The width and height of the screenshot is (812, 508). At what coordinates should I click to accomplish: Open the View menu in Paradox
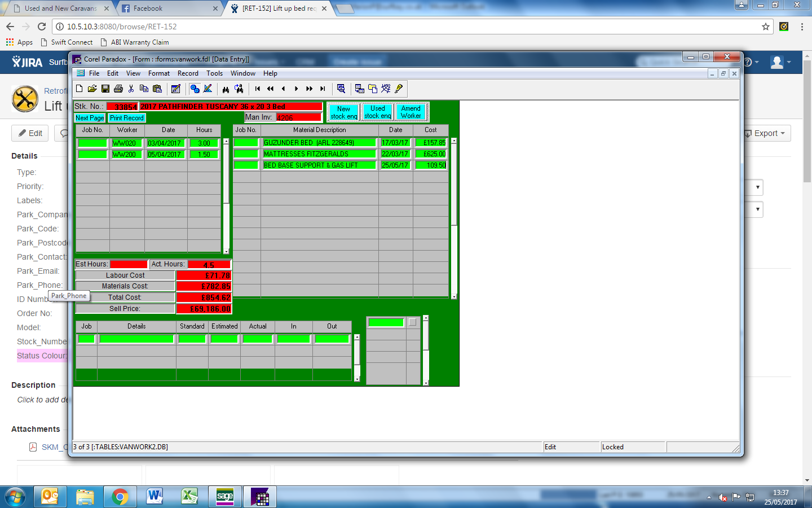pos(133,73)
